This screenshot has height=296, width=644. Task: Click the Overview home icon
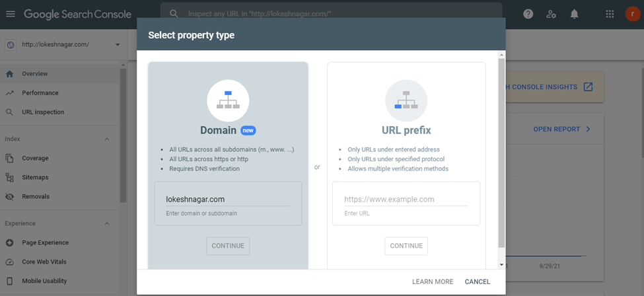coord(9,74)
